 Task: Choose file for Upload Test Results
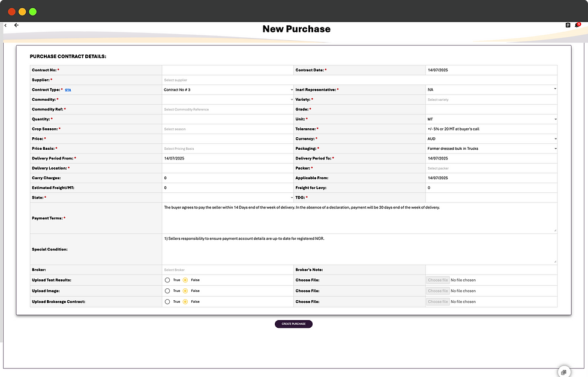point(438,280)
